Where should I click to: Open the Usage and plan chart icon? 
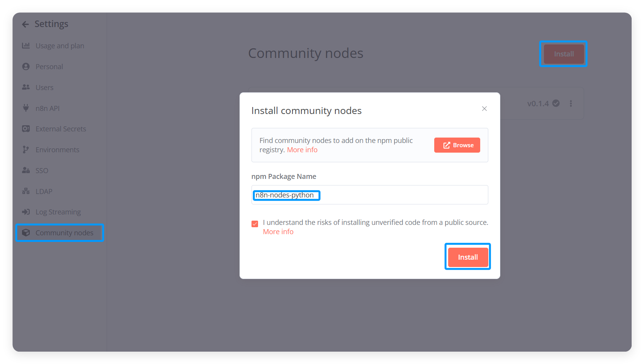click(x=26, y=46)
